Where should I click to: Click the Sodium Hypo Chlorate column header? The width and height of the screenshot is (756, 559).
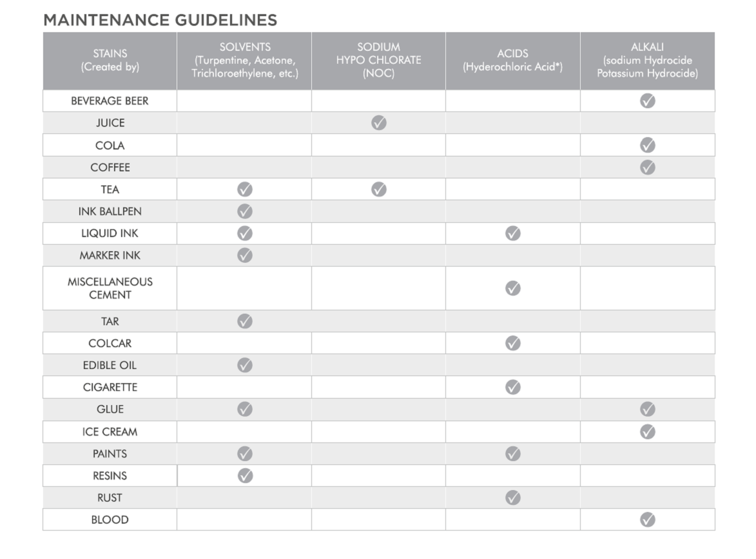point(378,60)
